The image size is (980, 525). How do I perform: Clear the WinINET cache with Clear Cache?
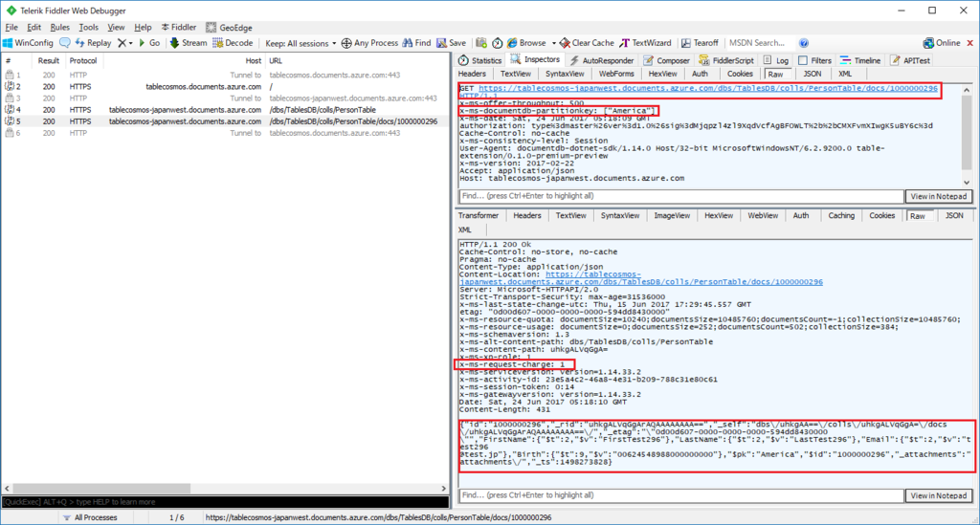587,43
